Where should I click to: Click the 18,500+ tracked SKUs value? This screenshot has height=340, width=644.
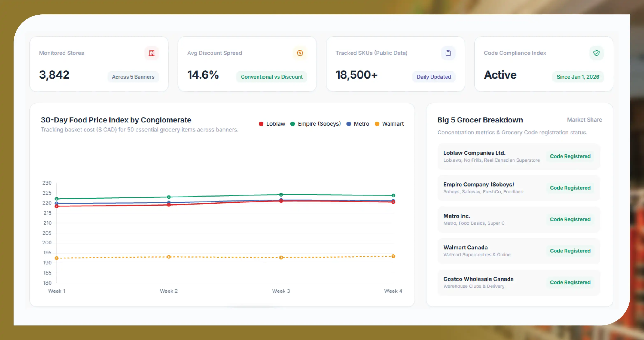click(357, 75)
